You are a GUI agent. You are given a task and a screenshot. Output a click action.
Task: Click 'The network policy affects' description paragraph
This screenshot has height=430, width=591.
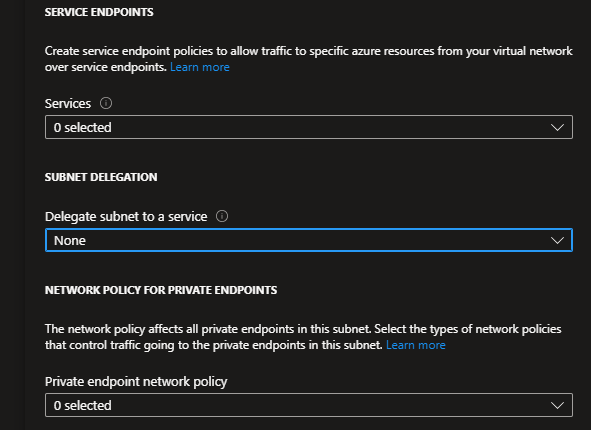tap(303, 337)
